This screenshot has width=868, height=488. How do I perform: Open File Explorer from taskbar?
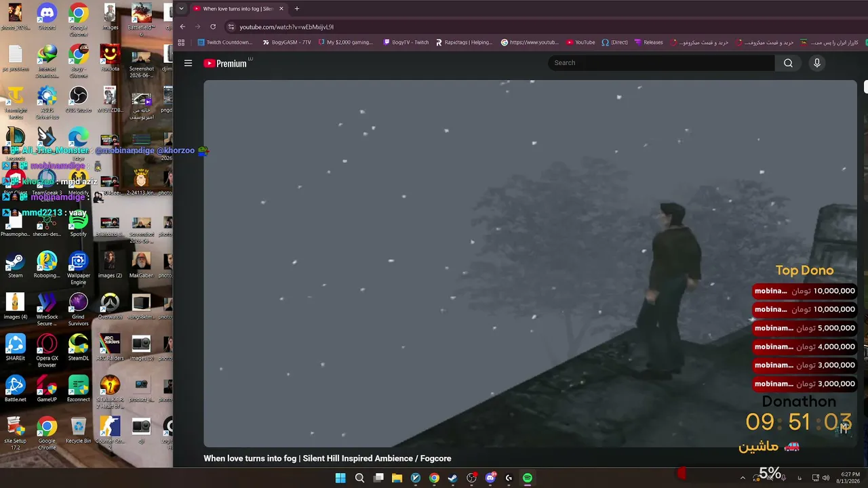(397, 478)
